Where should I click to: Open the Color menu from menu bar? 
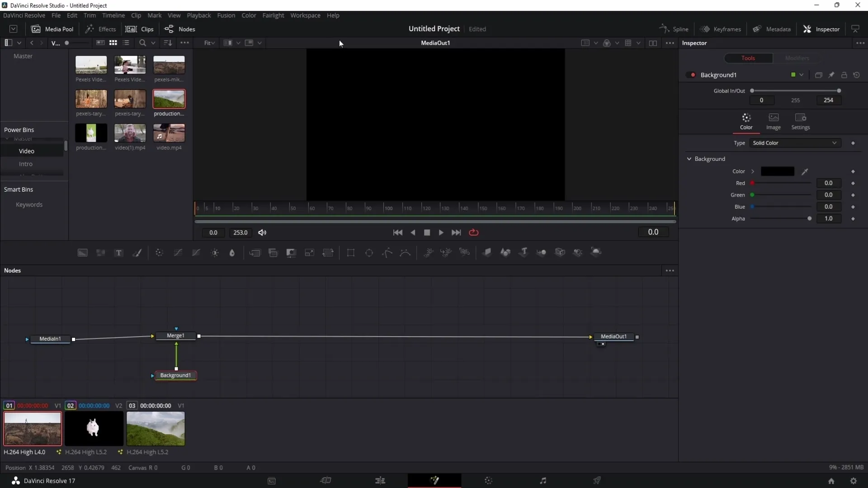pyautogui.click(x=248, y=15)
